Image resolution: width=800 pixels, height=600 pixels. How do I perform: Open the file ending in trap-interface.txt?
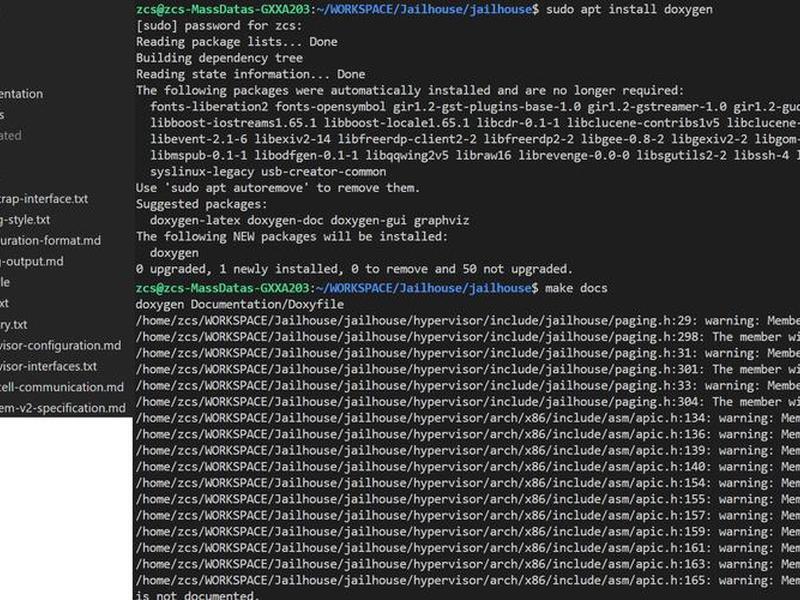44,198
